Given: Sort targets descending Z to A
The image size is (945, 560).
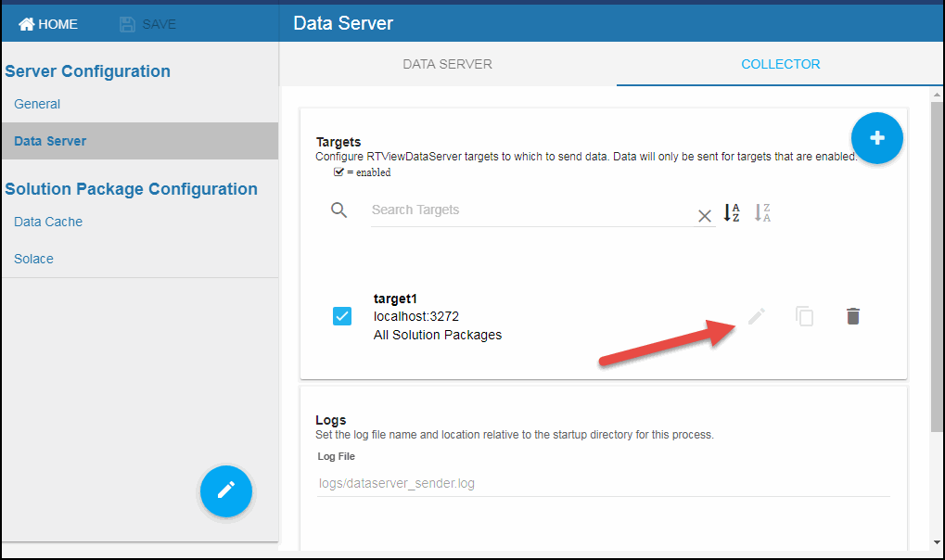Looking at the screenshot, I should (762, 213).
